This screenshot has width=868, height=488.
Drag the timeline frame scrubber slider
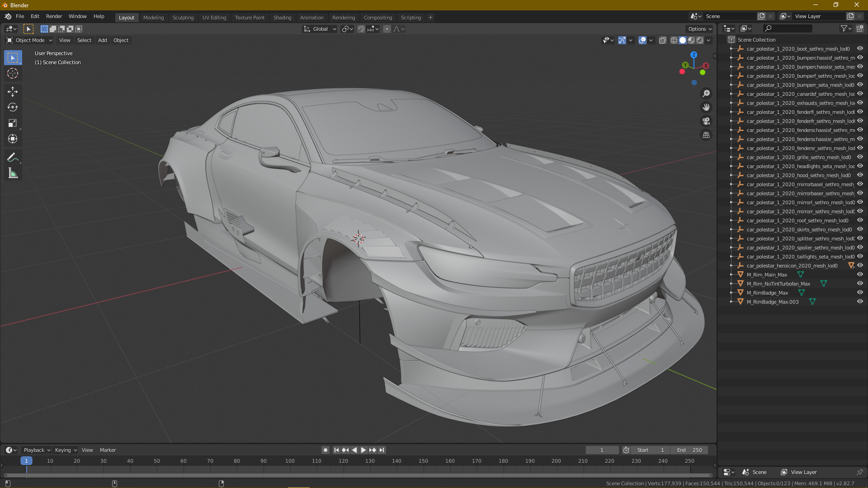point(27,460)
